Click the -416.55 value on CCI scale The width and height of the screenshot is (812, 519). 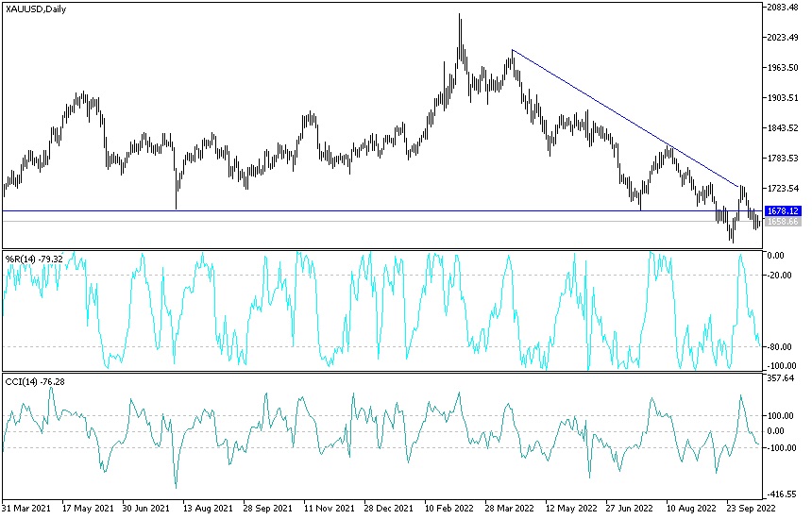pyautogui.click(x=782, y=494)
